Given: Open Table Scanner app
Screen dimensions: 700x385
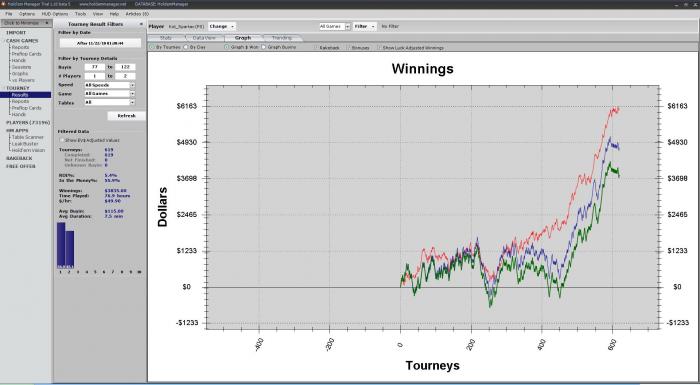Looking at the screenshot, I should click(27, 137).
